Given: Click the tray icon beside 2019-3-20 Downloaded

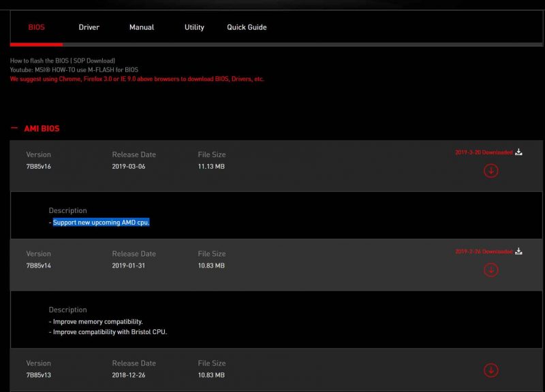Looking at the screenshot, I should tap(518, 152).
